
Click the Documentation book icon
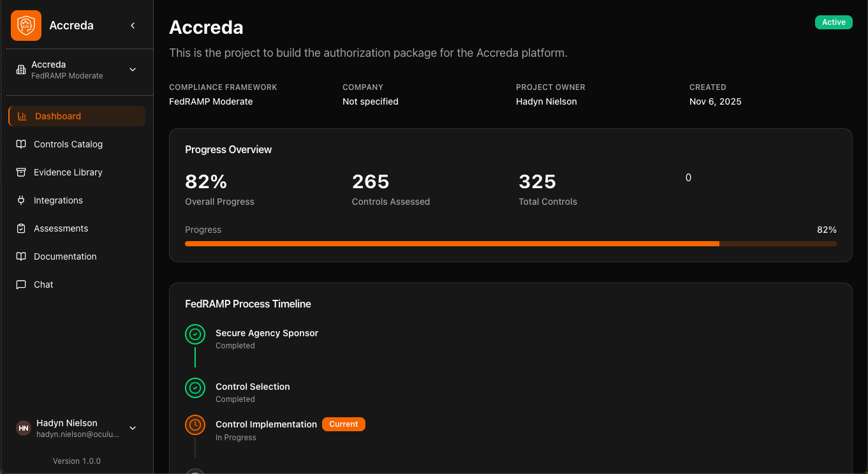[21, 256]
